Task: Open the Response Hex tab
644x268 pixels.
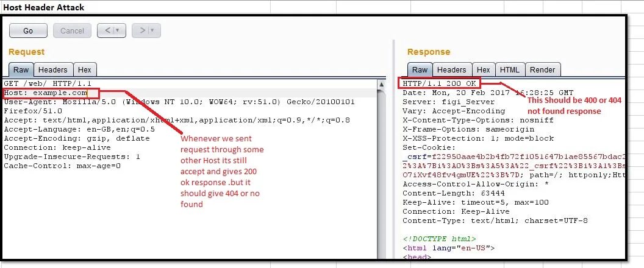Action: 484,70
